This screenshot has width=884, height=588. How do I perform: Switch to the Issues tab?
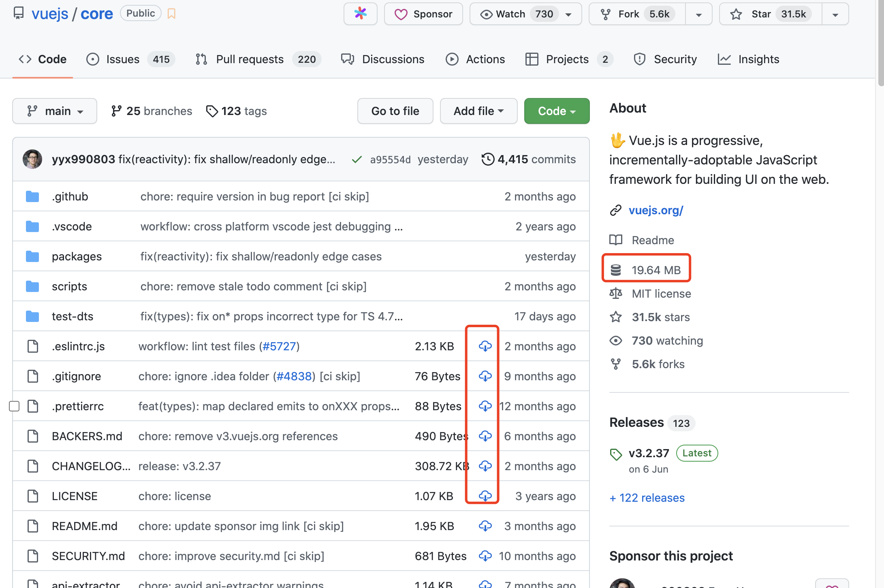coord(122,59)
